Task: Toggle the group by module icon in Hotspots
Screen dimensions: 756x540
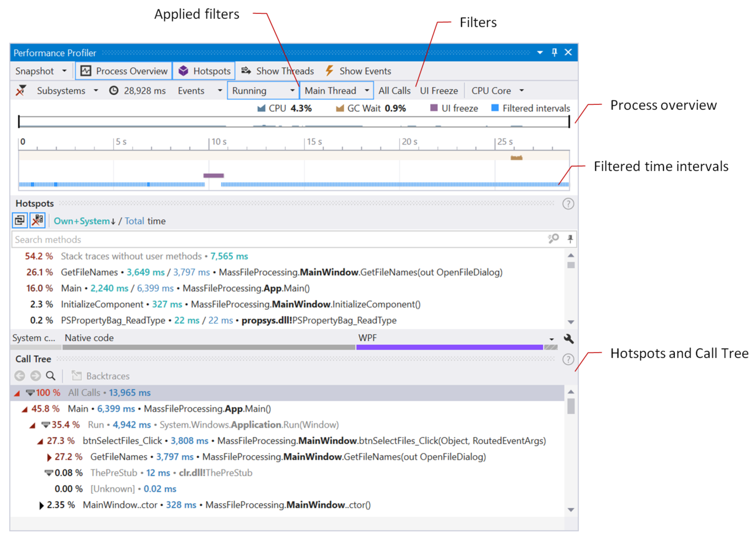Action: coord(19,220)
